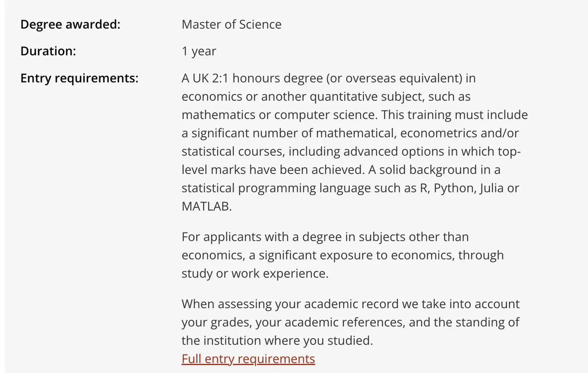Viewport: 588px width, 373px height.
Task: Click the word "Python" in the requirements
Action: [454, 188]
